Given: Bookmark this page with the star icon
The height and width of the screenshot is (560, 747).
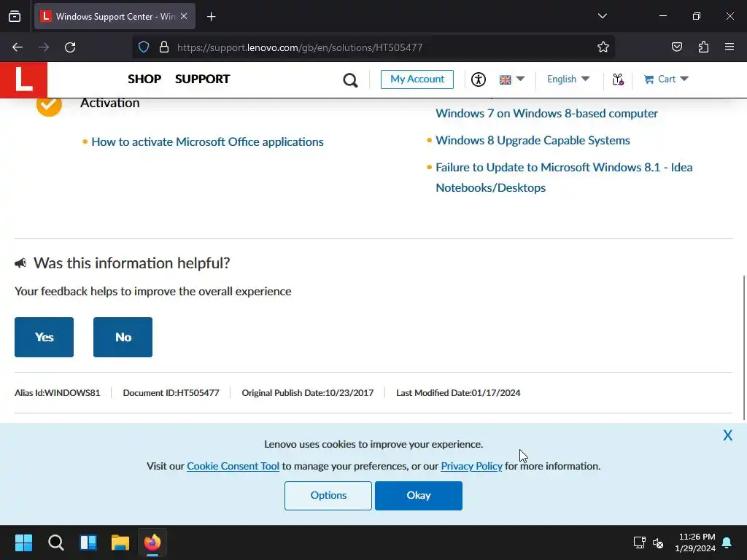Looking at the screenshot, I should pyautogui.click(x=603, y=47).
